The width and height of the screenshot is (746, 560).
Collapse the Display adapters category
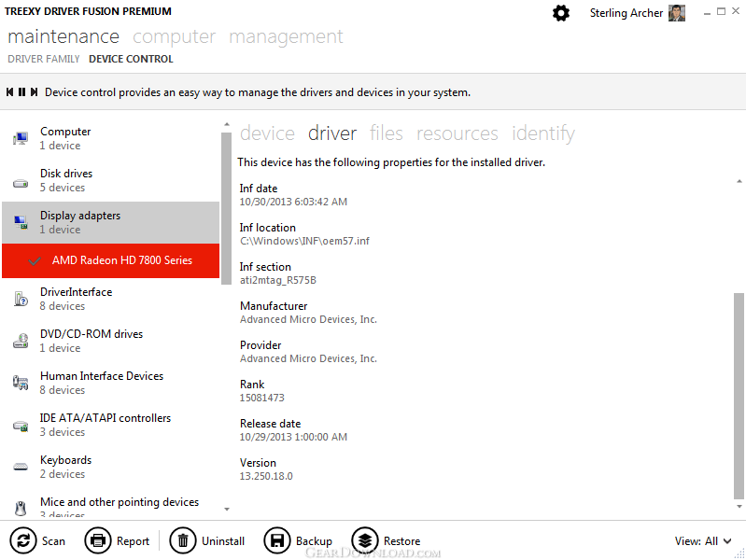coord(110,222)
